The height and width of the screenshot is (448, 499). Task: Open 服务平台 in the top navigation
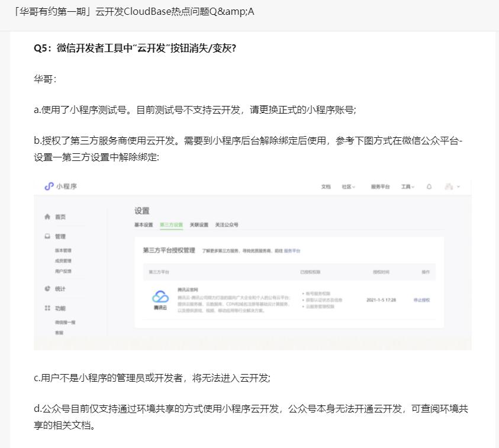(x=380, y=187)
